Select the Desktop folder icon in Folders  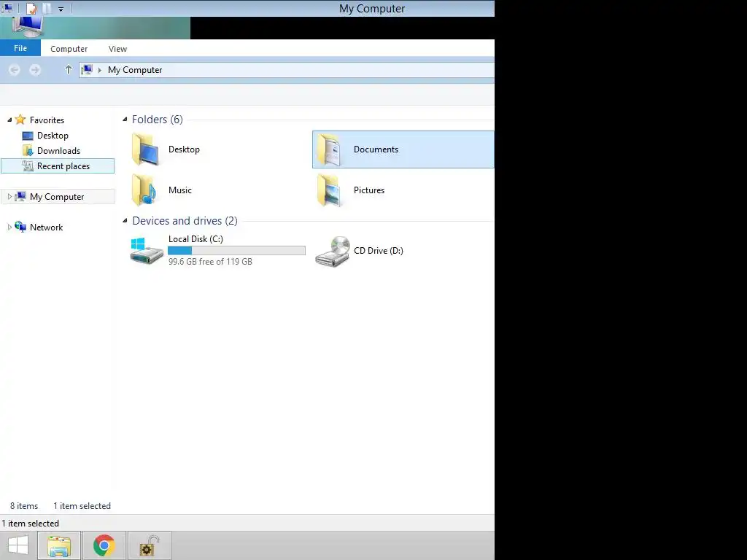(145, 149)
